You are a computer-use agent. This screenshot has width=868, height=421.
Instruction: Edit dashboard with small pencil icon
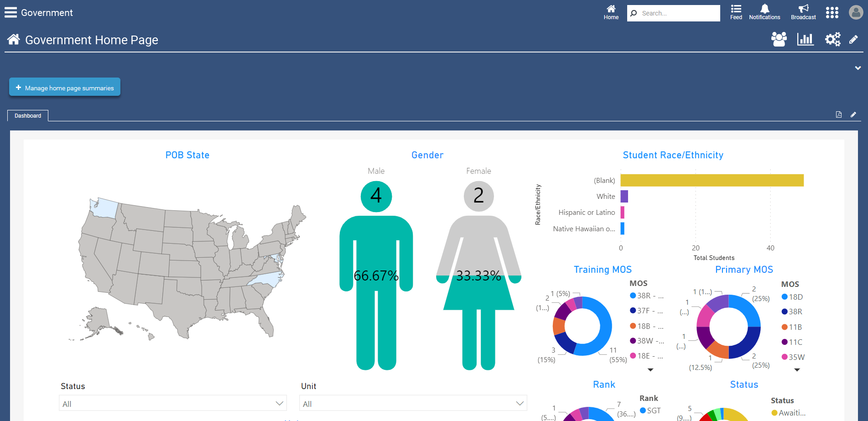[853, 114]
